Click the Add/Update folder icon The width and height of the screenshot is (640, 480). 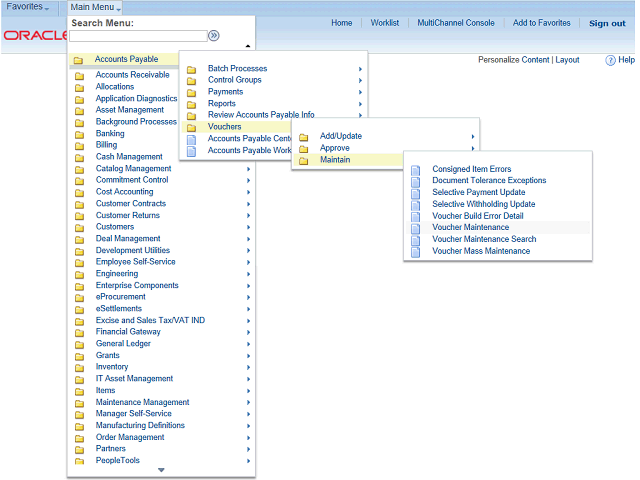303,137
